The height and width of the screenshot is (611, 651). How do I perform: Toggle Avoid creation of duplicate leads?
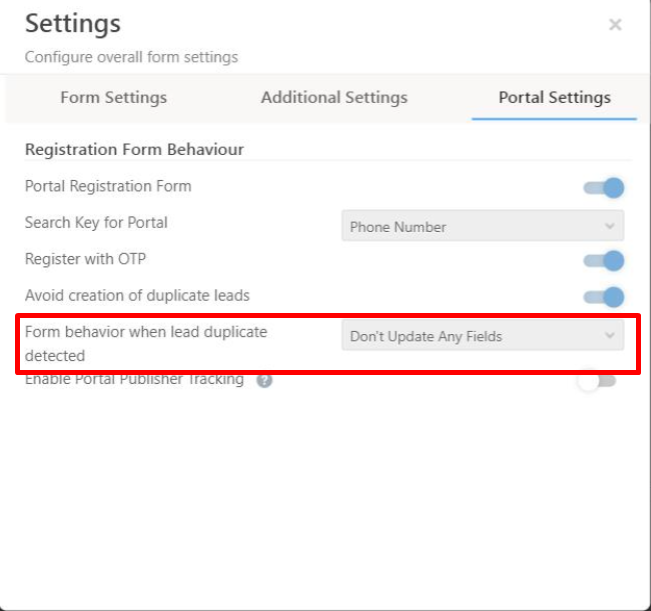click(604, 297)
